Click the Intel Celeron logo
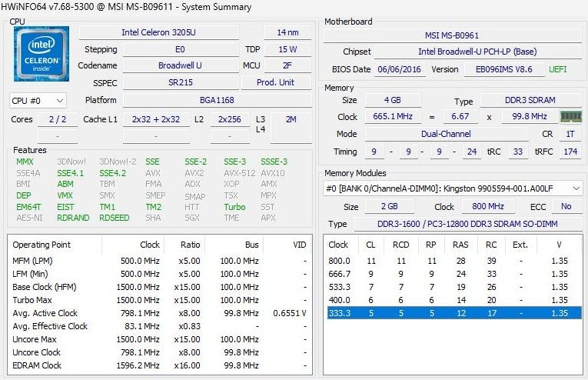The image size is (588, 380). (x=41, y=53)
